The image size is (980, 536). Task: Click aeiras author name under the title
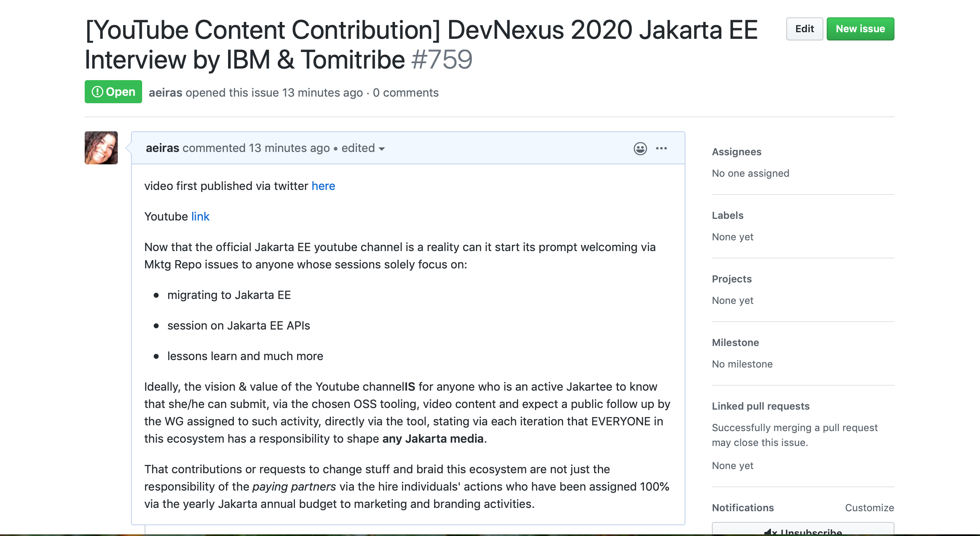[165, 93]
